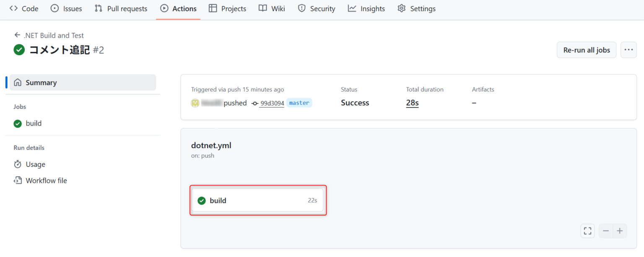
Task: Zoom in the workflow graph
Action: click(620, 231)
